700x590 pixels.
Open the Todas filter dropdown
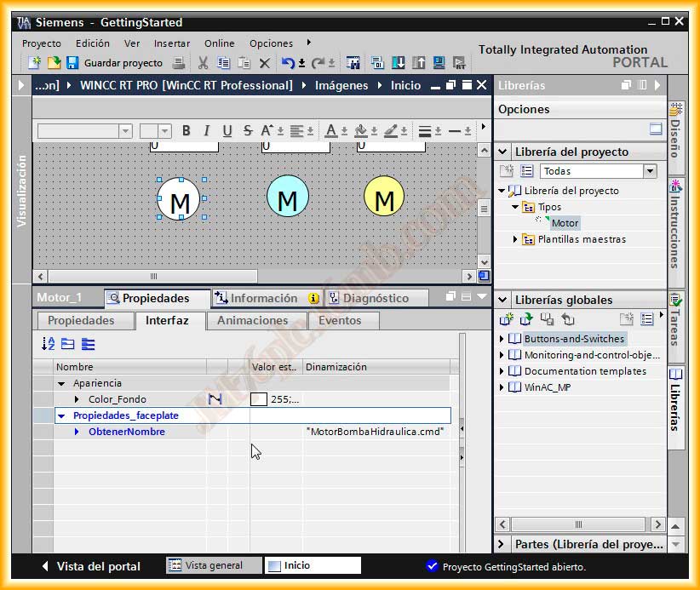(x=650, y=171)
